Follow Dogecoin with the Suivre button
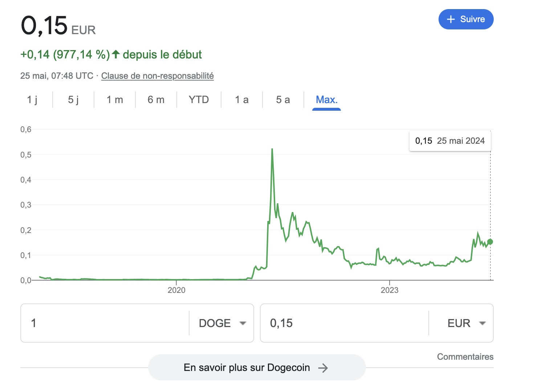The height and width of the screenshot is (392, 546). click(x=466, y=19)
